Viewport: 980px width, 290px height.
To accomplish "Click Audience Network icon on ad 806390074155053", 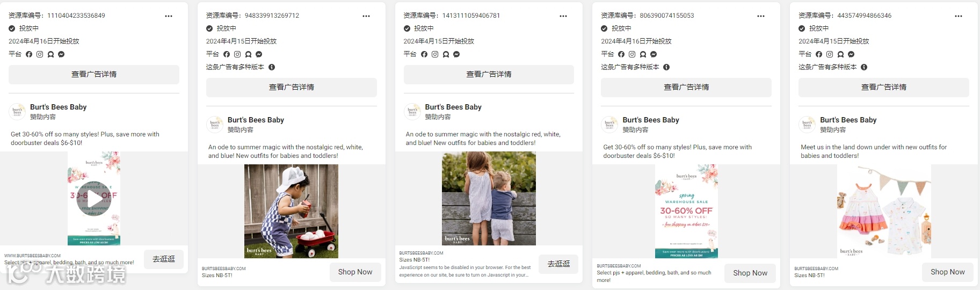I will click(643, 54).
